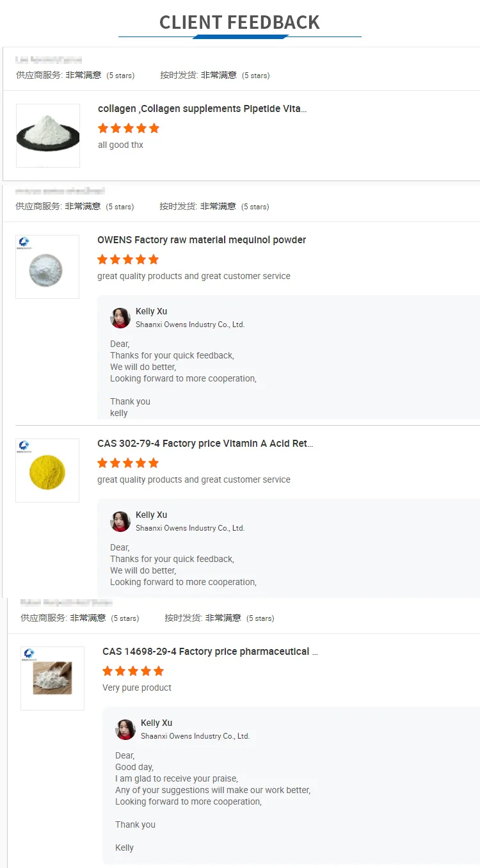480x868 pixels.
Task: Click the CLIENT FEEDBACK heading
Action: pos(239,22)
